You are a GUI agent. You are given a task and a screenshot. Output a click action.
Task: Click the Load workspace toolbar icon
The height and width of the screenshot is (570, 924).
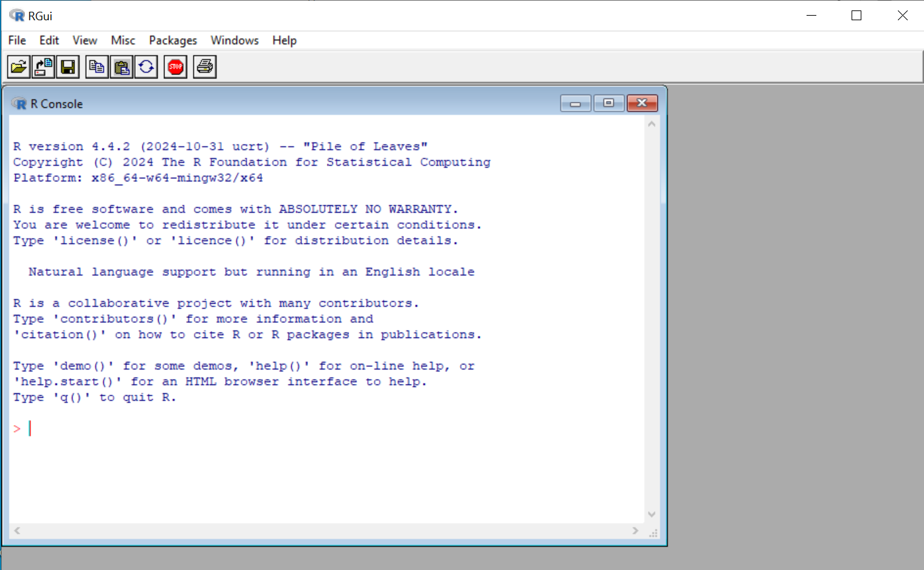click(x=44, y=67)
